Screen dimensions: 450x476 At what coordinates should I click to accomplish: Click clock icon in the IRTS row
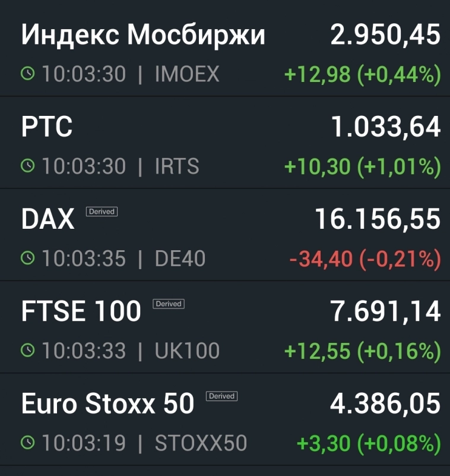pos(28,166)
